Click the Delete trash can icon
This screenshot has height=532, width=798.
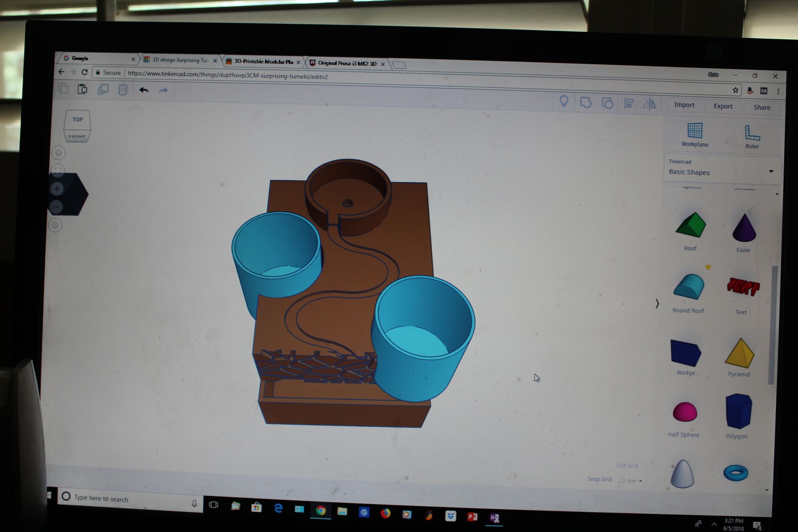(123, 89)
